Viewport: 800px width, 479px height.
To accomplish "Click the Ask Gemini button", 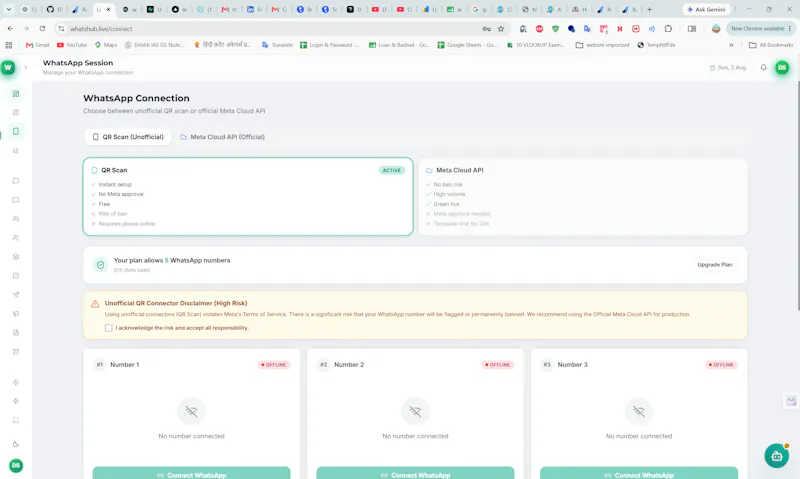I will click(706, 9).
